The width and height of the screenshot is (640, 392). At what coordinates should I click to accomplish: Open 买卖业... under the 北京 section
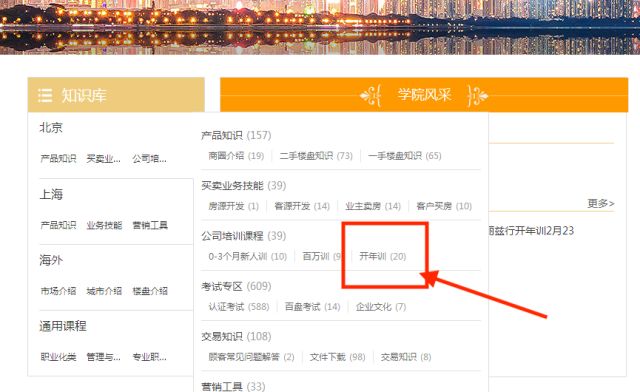pyautogui.click(x=103, y=158)
